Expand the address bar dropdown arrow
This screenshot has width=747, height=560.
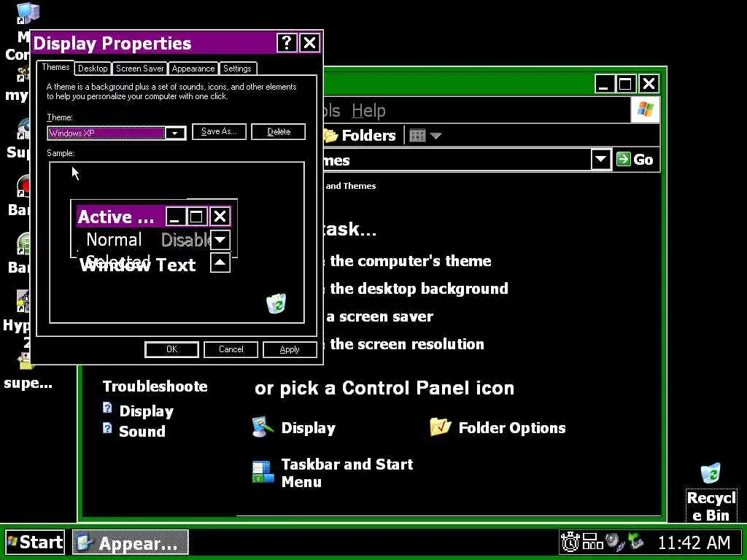601,159
